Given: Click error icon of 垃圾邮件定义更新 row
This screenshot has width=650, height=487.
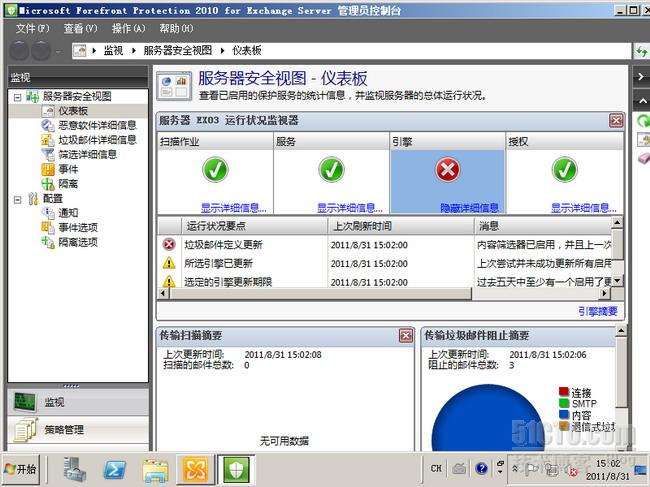Looking at the screenshot, I should (x=169, y=245).
